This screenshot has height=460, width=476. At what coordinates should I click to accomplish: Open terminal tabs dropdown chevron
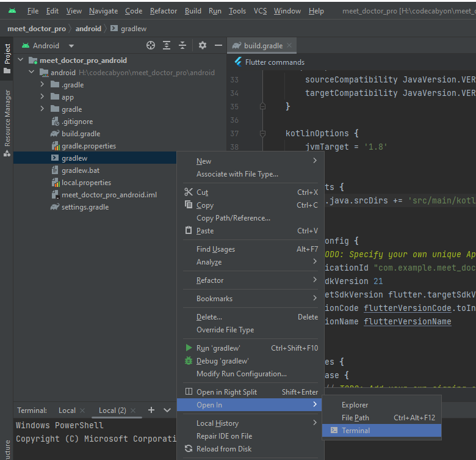[x=167, y=410]
